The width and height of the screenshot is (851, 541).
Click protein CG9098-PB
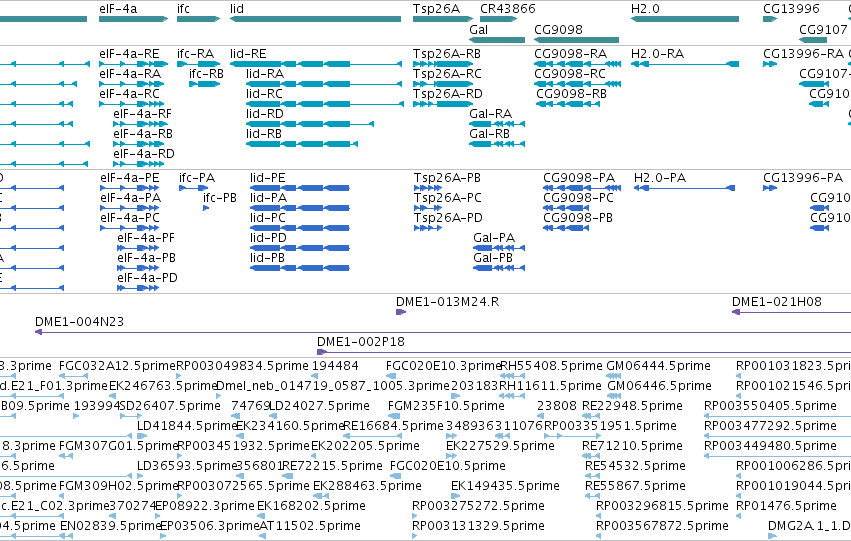[578, 218]
